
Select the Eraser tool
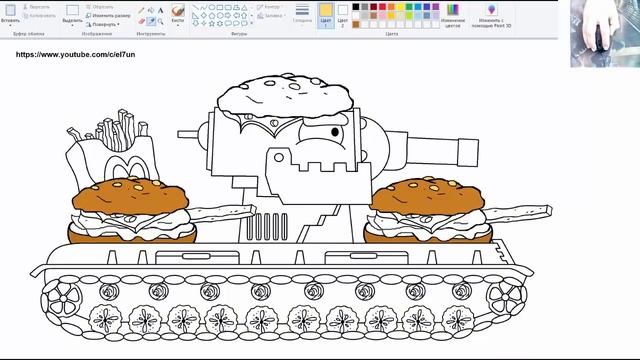(141, 21)
